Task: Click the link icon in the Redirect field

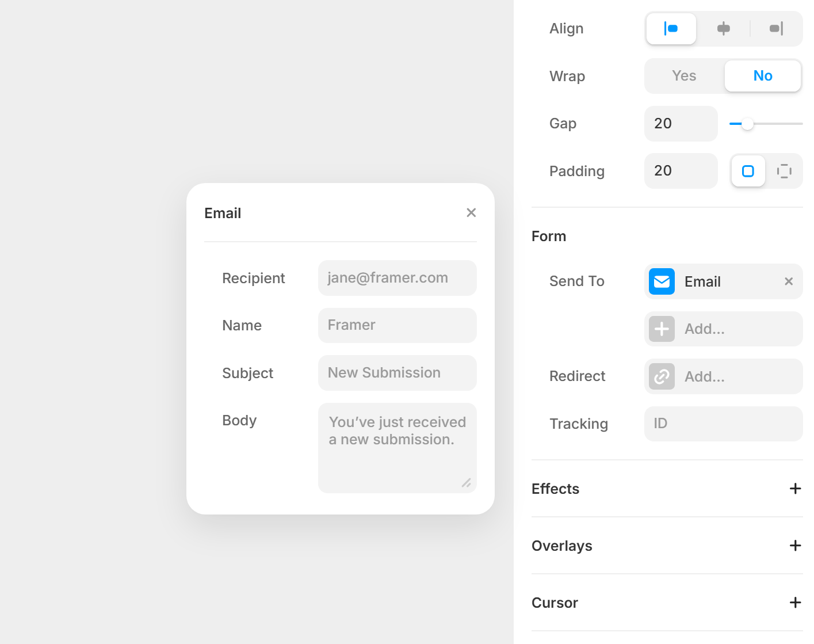Action: 662,376
